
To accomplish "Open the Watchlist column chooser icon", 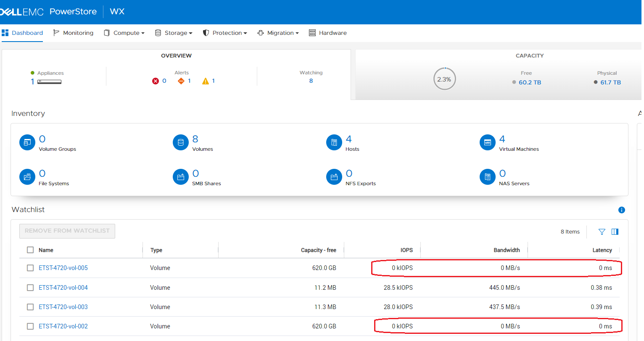I will point(615,232).
